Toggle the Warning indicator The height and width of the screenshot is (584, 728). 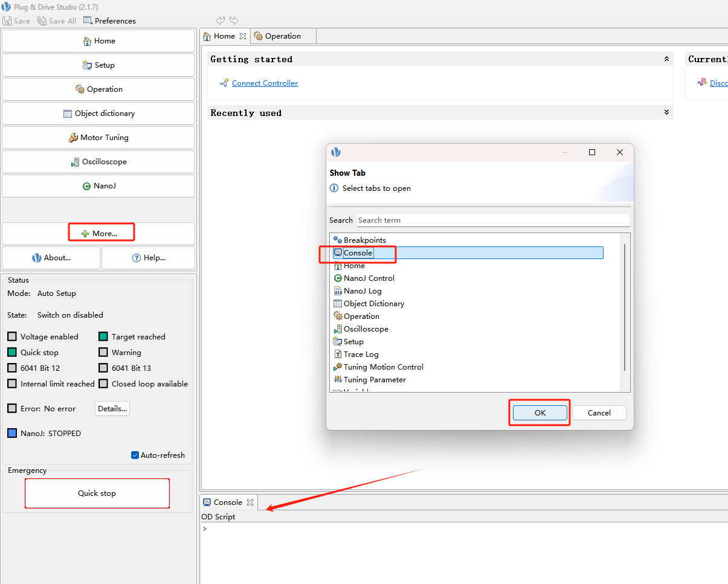tap(103, 352)
